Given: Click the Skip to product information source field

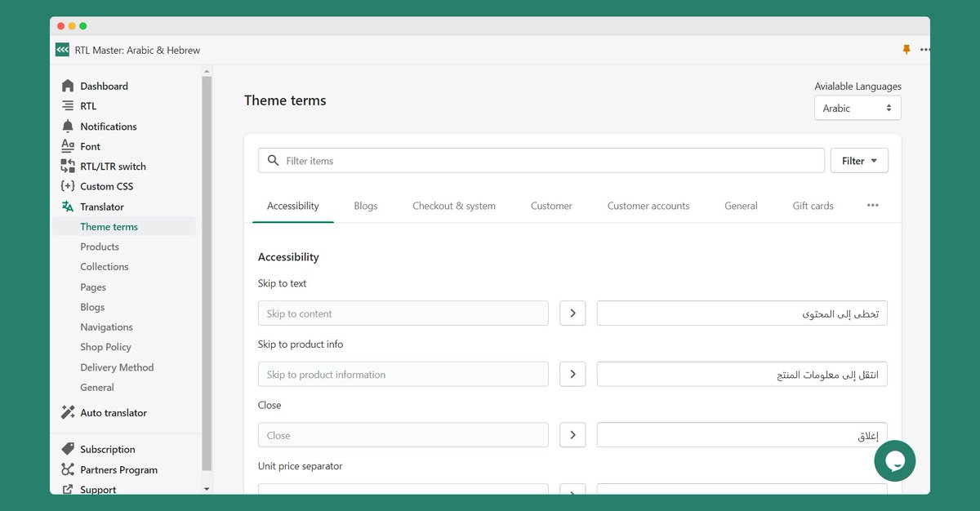Looking at the screenshot, I should 403,374.
